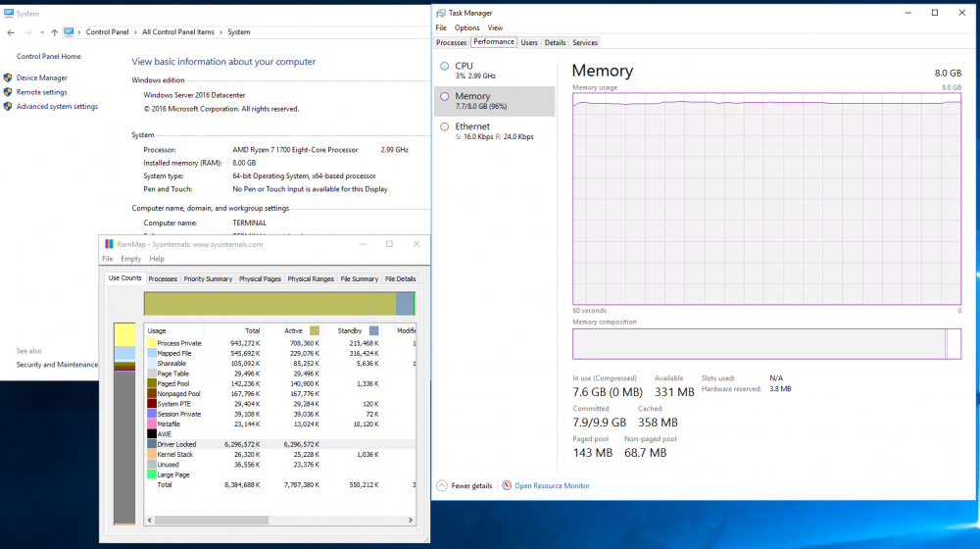
Task: Click the RamMap scroll left arrow
Action: click(x=149, y=521)
